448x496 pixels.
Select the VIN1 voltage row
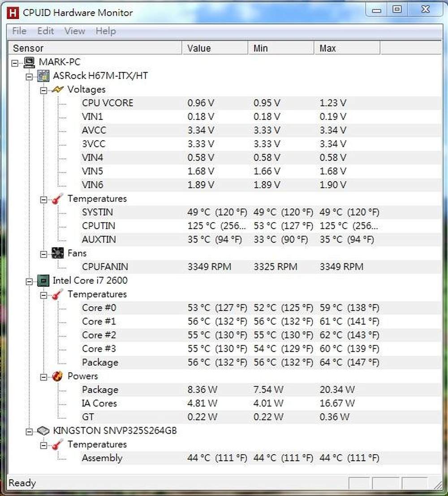click(261, 117)
